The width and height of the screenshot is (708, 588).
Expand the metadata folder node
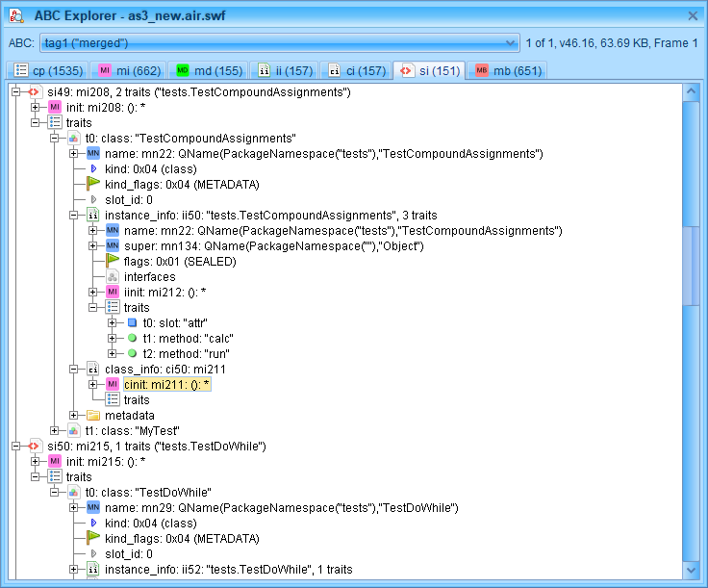(x=74, y=416)
